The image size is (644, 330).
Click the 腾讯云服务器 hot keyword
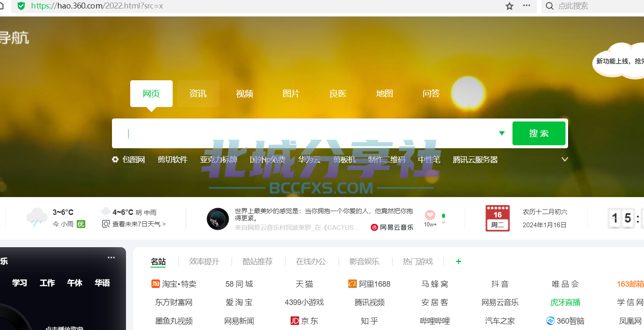(475, 160)
